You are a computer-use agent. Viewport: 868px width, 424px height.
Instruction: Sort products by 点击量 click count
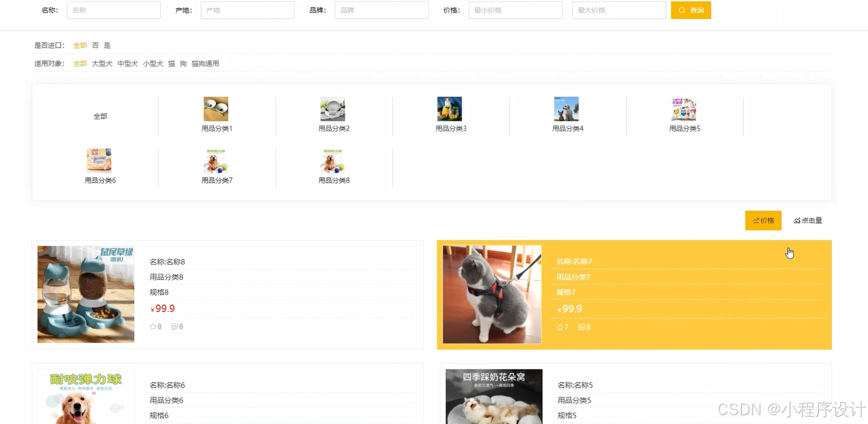pos(808,220)
